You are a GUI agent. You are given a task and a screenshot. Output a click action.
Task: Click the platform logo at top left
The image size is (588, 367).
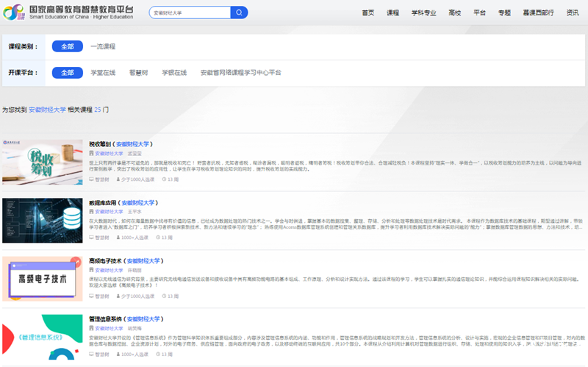tap(69, 13)
